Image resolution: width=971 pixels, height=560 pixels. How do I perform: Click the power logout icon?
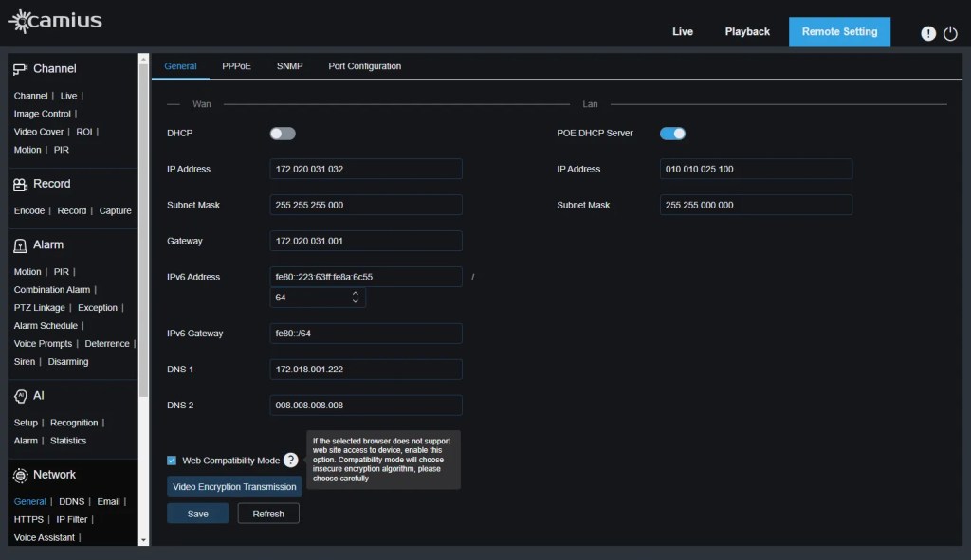click(951, 33)
